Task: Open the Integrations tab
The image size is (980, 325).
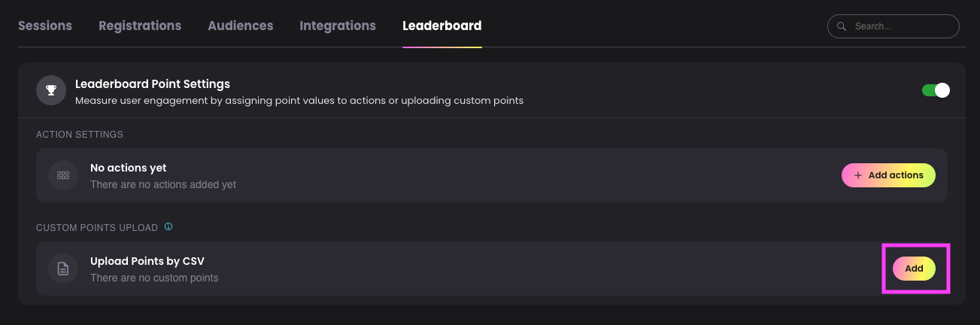Action: pyautogui.click(x=338, y=26)
